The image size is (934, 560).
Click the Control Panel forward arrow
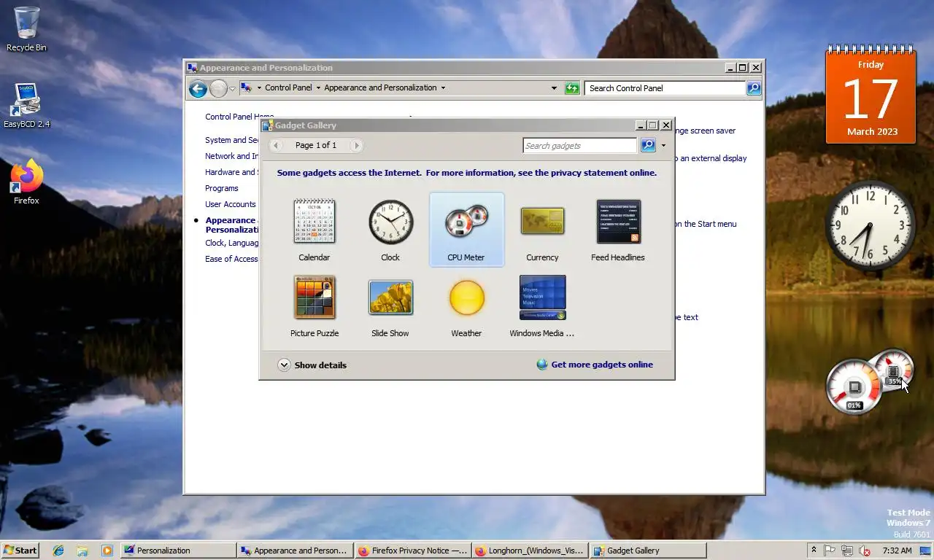[x=218, y=88]
